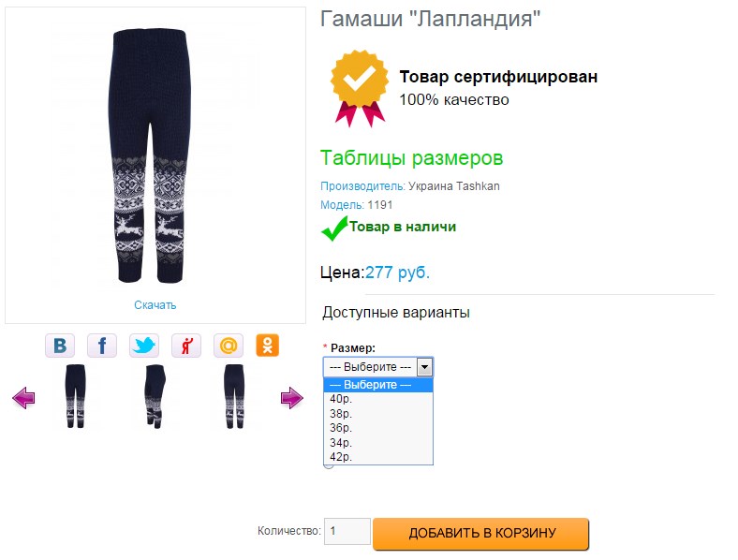Show previous thumbnails with left arrow

23,398
